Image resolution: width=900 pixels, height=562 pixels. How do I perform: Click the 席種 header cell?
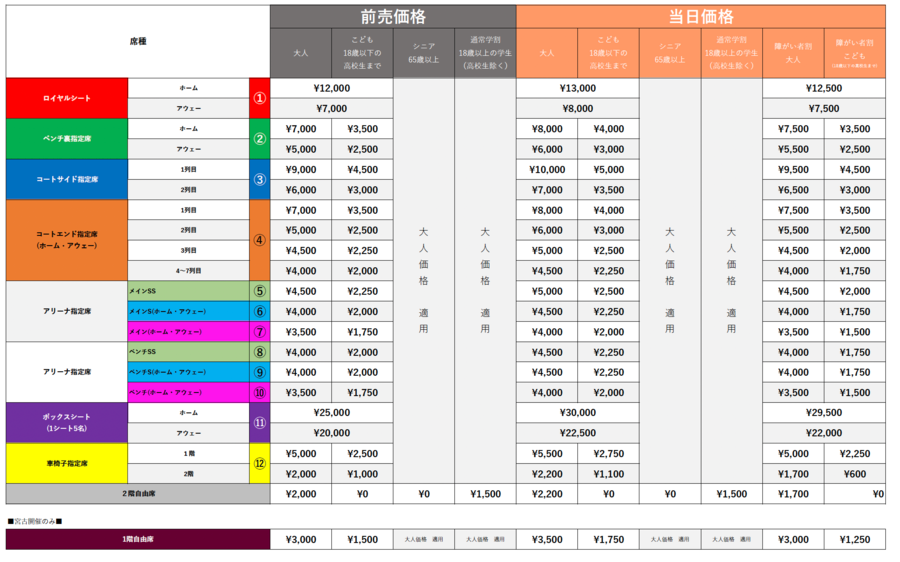(137, 42)
